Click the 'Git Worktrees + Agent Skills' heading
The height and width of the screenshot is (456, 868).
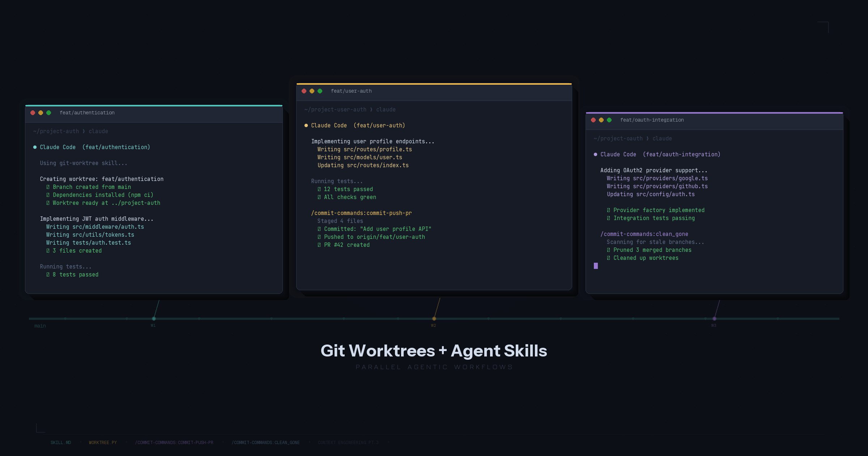click(x=434, y=351)
